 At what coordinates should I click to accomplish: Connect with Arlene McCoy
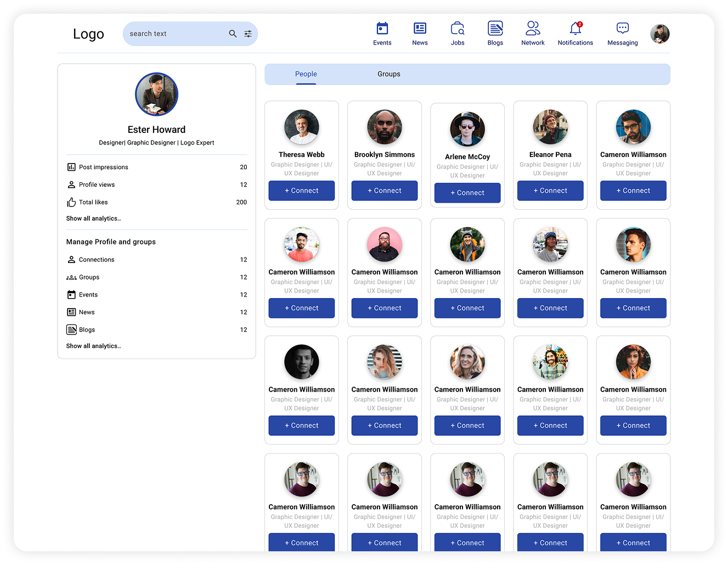point(467,193)
